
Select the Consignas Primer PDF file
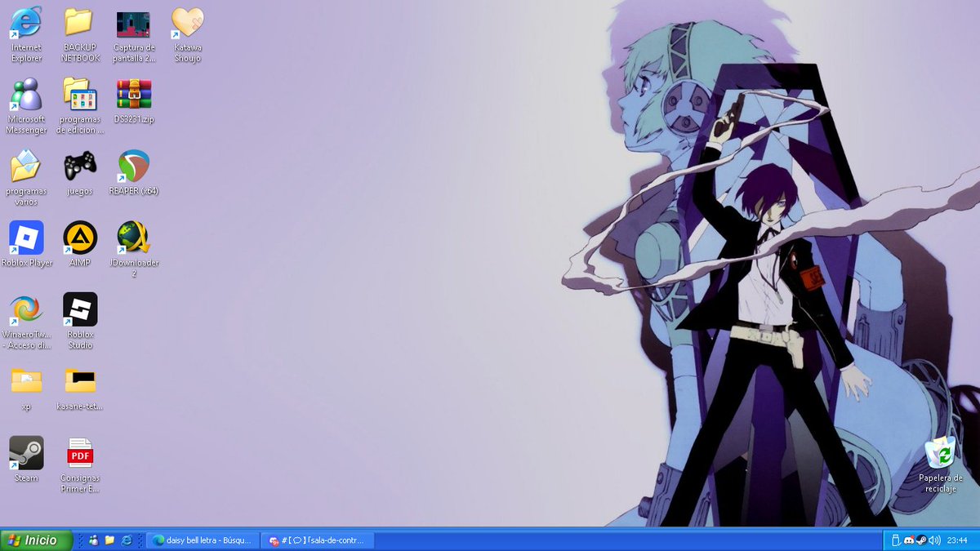click(80, 464)
